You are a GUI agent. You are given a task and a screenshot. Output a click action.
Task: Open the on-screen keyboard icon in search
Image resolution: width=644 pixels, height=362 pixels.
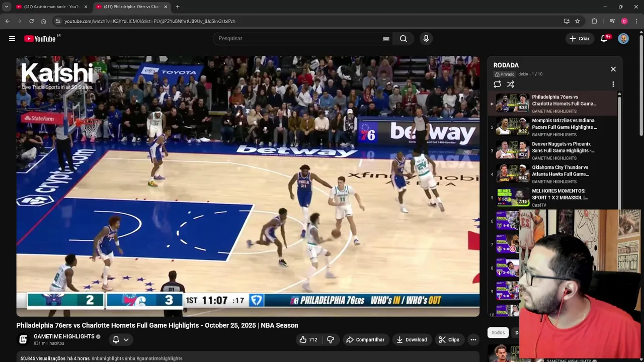pyautogui.click(x=386, y=39)
